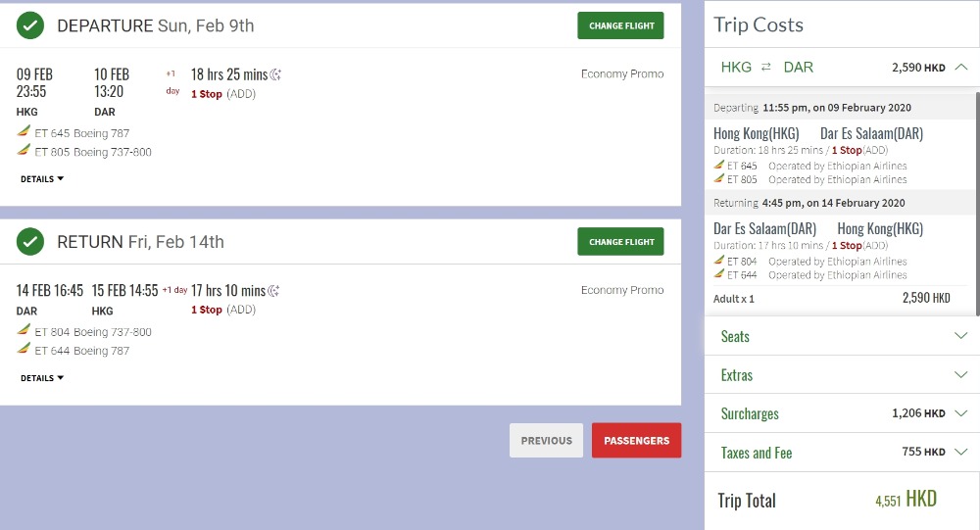
Task: Click the green checkmark beside DEPARTURE
Action: (x=30, y=26)
